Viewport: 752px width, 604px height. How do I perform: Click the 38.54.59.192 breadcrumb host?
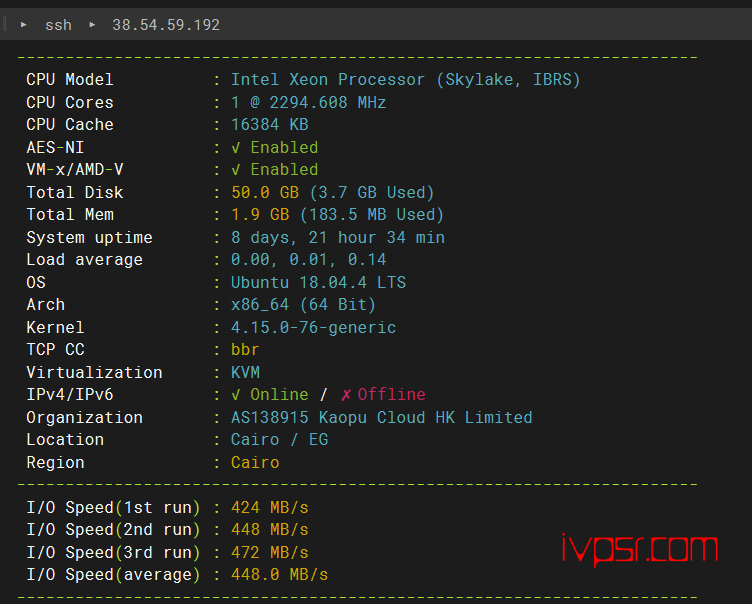point(166,24)
